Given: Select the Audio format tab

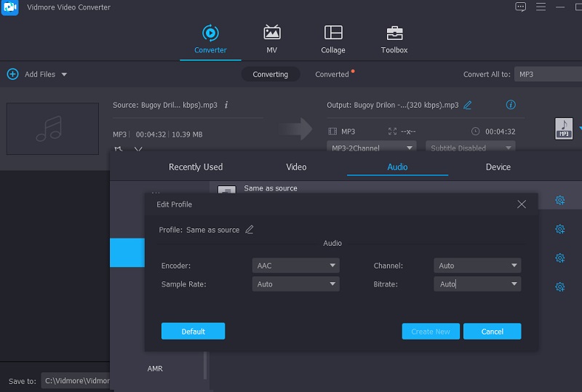Looking at the screenshot, I should pos(397,167).
